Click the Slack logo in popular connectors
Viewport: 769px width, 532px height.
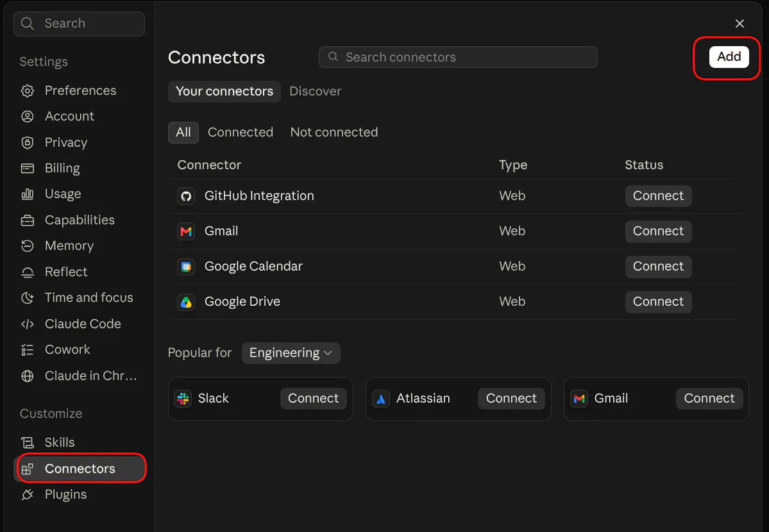tap(183, 399)
